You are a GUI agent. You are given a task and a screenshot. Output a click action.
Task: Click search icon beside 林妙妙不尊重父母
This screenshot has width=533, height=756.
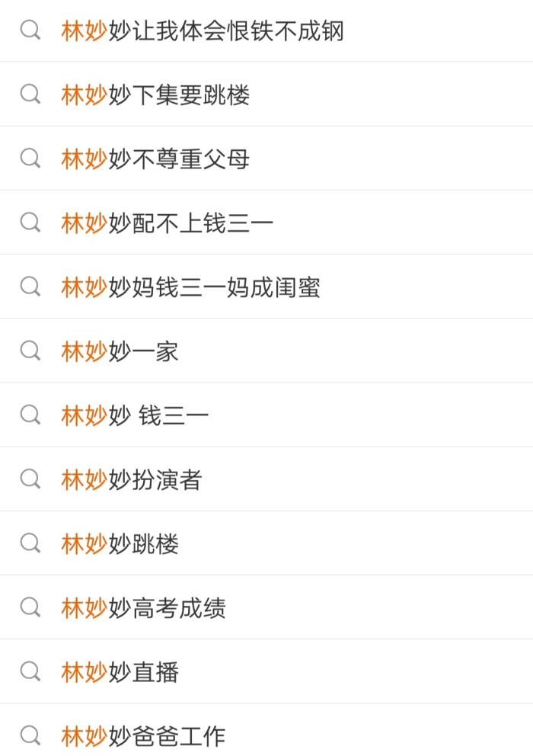(x=30, y=159)
